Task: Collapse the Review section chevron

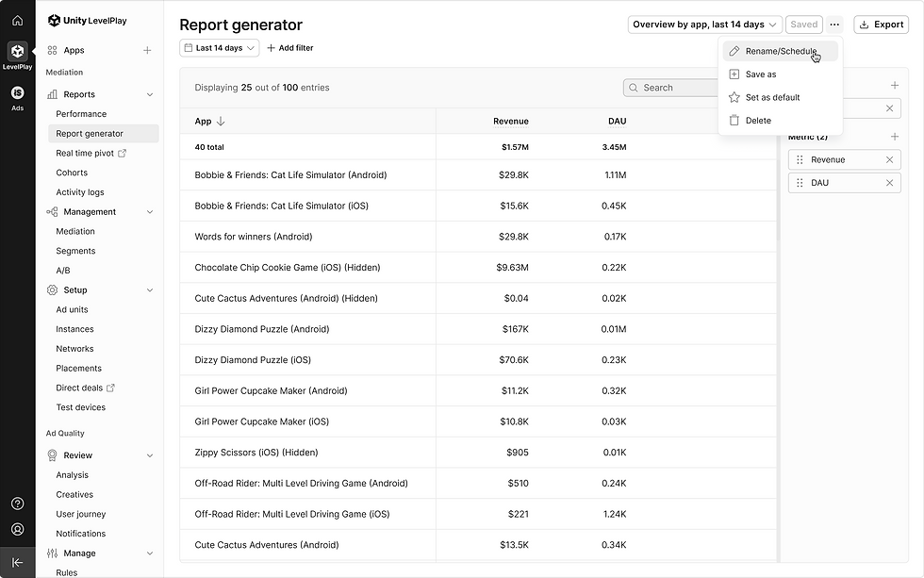Action: pos(150,455)
